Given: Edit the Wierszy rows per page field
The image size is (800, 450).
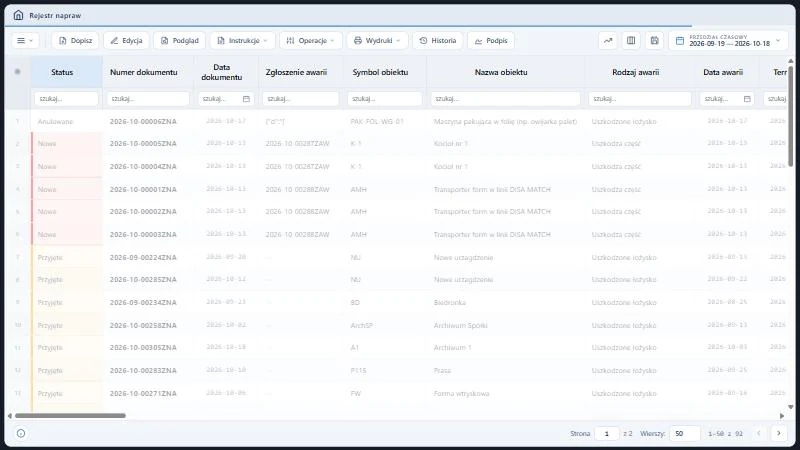Looking at the screenshot, I should click(685, 433).
